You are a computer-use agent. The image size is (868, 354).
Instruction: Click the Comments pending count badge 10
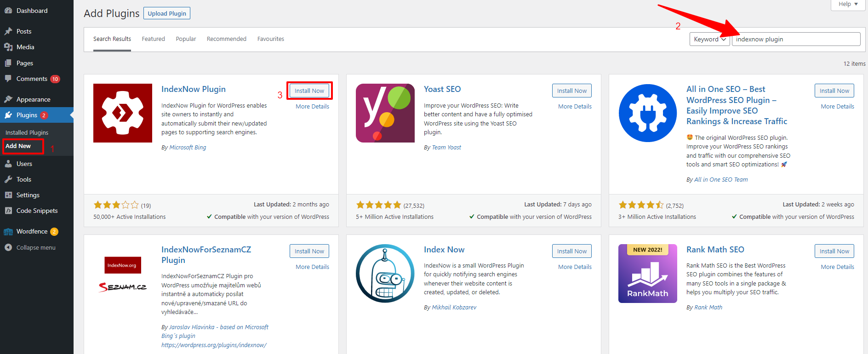pos(55,79)
